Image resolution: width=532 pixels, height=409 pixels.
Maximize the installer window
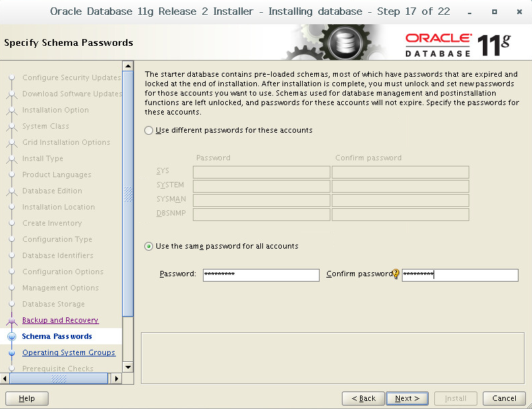pos(494,12)
